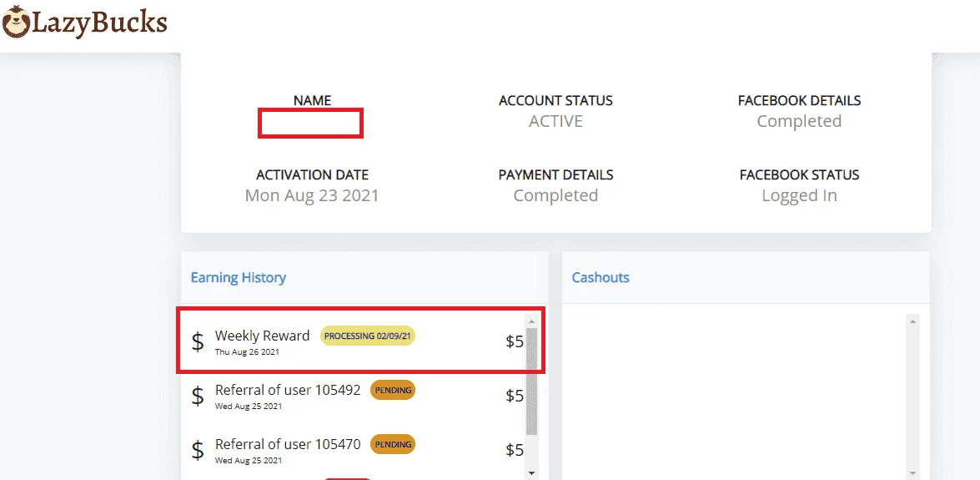Select the Referral of user 105470 text
This screenshot has height=480, width=980.
[x=288, y=444]
